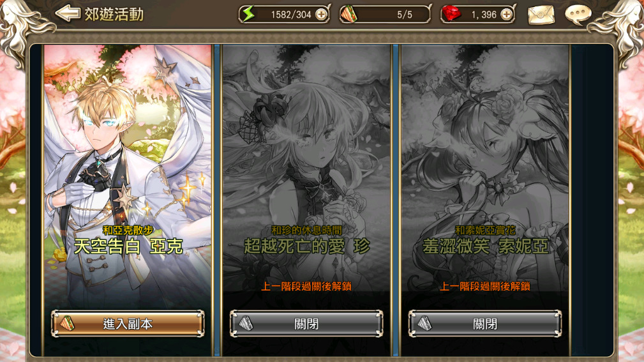Click the 1,396 gem counter
The width and height of the screenshot is (644, 362).
click(484, 15)
